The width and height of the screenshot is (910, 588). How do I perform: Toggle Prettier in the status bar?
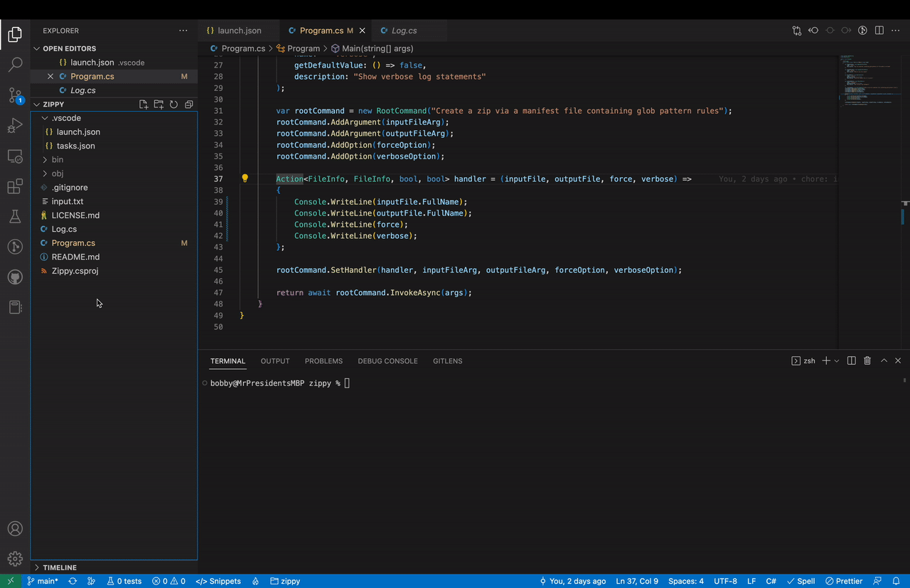tap(844, 581)
